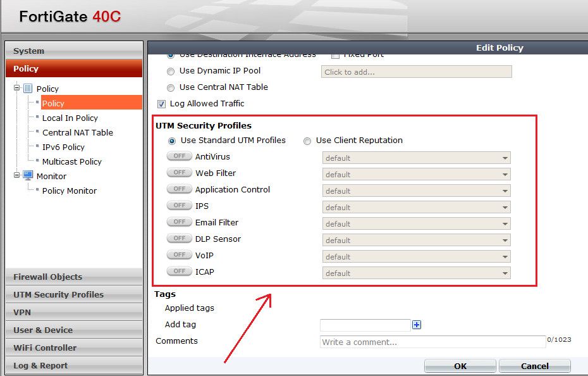Viewport: 588px width, 376px height.
Task: Open Web Filter profile dropdown
Action: click(x=416, y=175)
